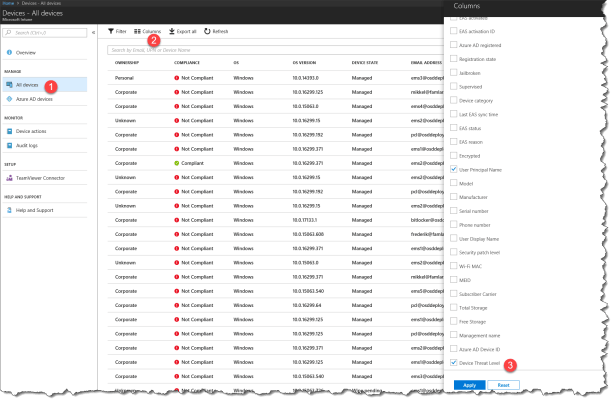
Task: Open the Overview menu item
Action: 45,53
